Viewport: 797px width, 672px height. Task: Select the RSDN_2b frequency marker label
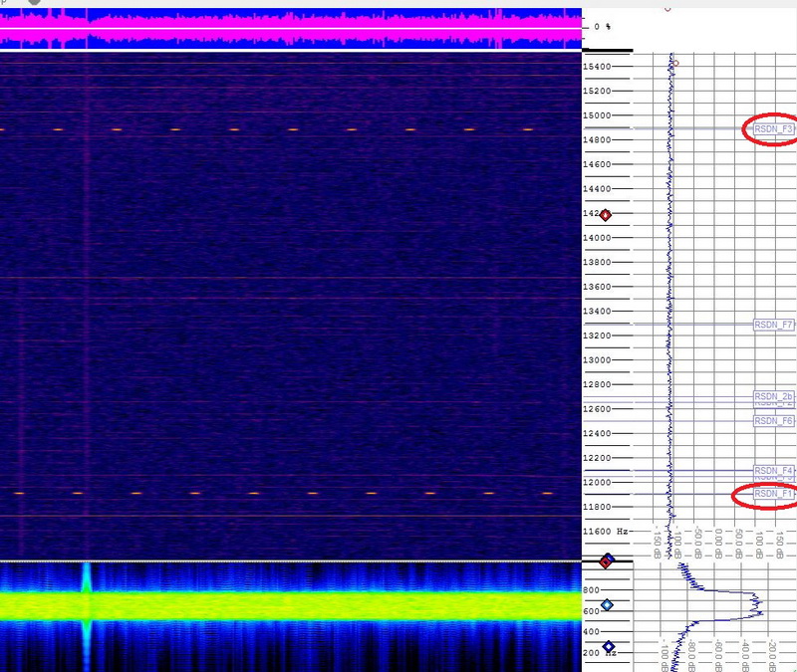773,396
